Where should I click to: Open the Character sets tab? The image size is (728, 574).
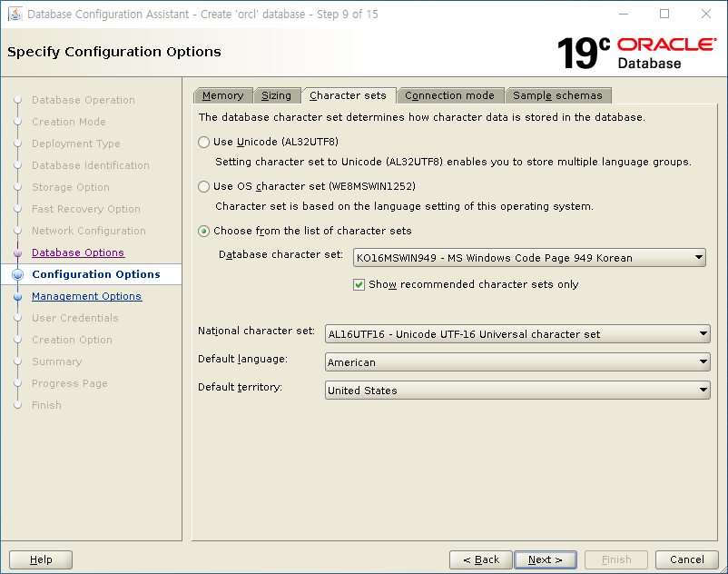point(349,95)
